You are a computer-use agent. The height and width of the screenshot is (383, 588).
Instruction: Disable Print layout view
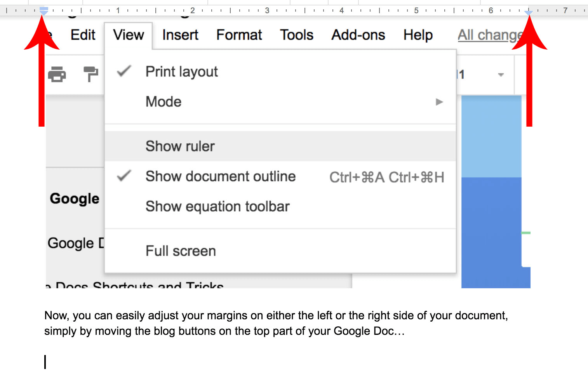click(181, 71)
